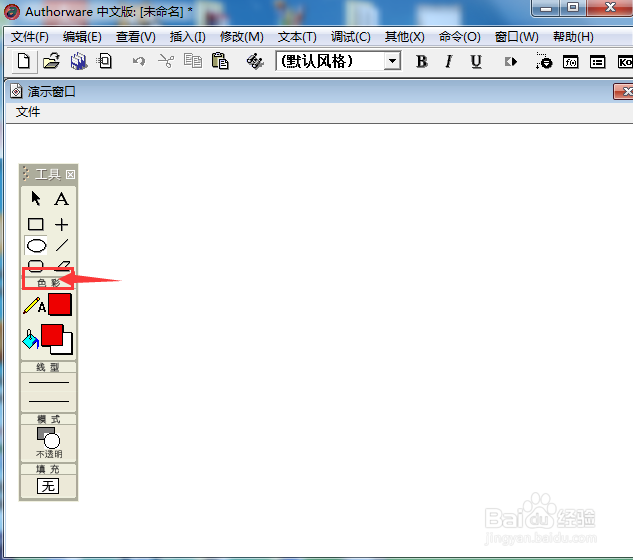This screenshot has width=633, height=560.
Task: Open the Control Panel toolbar icon
Action: click(x=543, y=61)
